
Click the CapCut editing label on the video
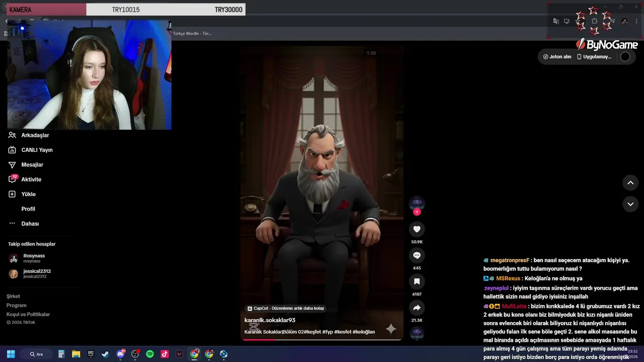tap(286, 308)
